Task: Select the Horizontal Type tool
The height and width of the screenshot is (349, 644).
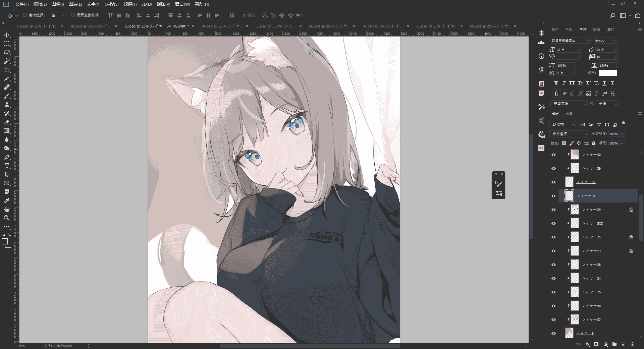Action: click(x=7, y=166)
